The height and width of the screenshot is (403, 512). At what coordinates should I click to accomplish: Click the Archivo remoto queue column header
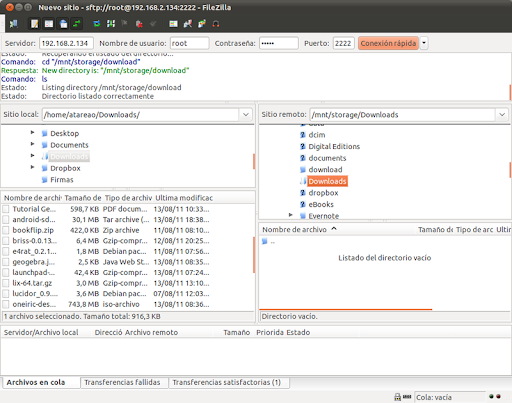click(151, 332)
